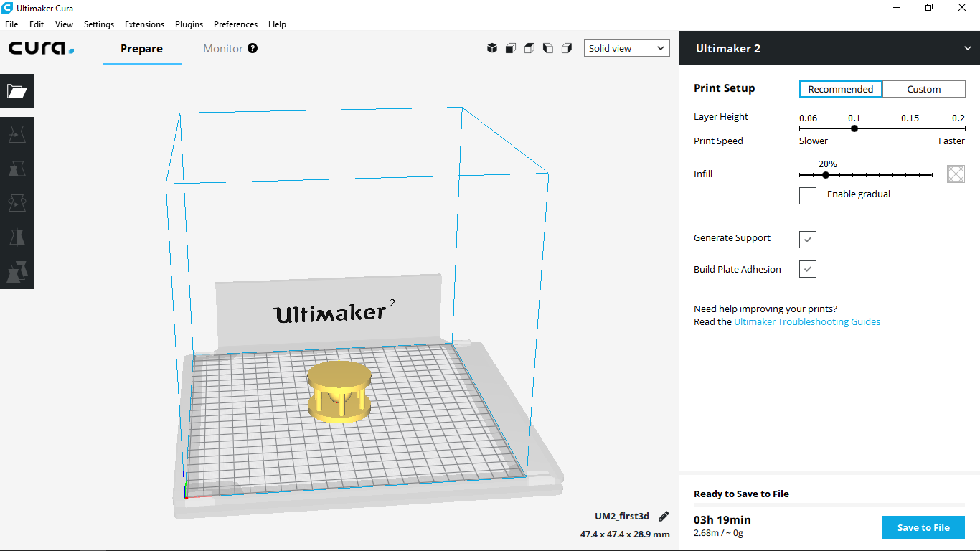The height and width of the screenshot is (551, 980).
Task: Select the Move tool in the left toolbar
Action: [17, 134]
